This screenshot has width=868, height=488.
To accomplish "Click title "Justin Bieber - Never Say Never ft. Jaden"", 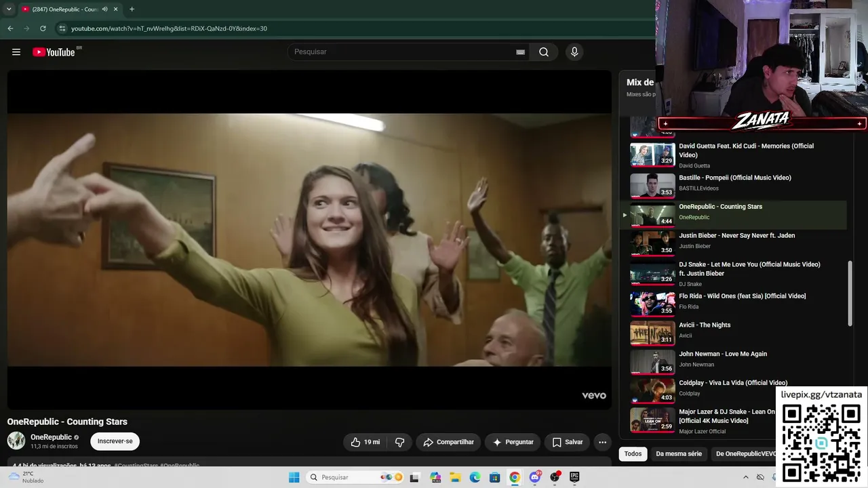I will pos(737,235).
